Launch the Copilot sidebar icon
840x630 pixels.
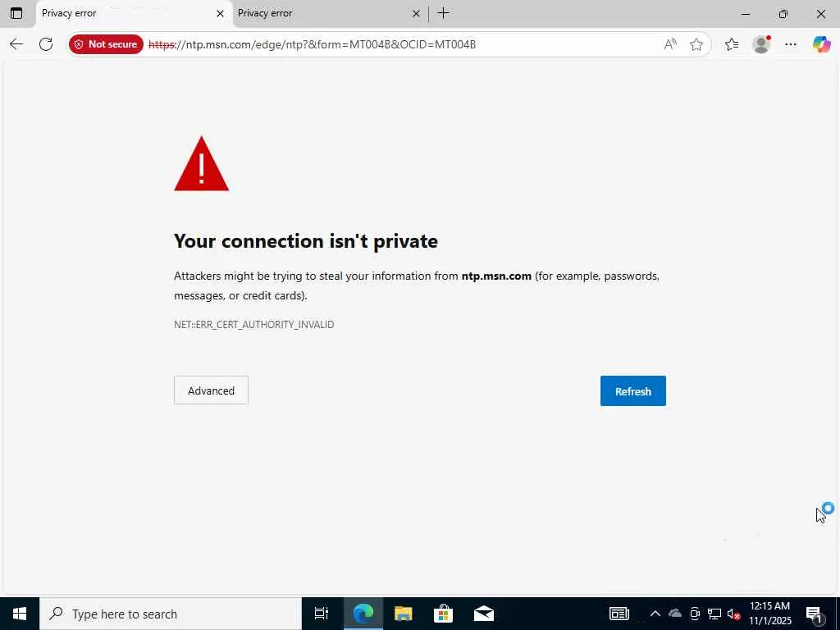click(x=821, y=44)
